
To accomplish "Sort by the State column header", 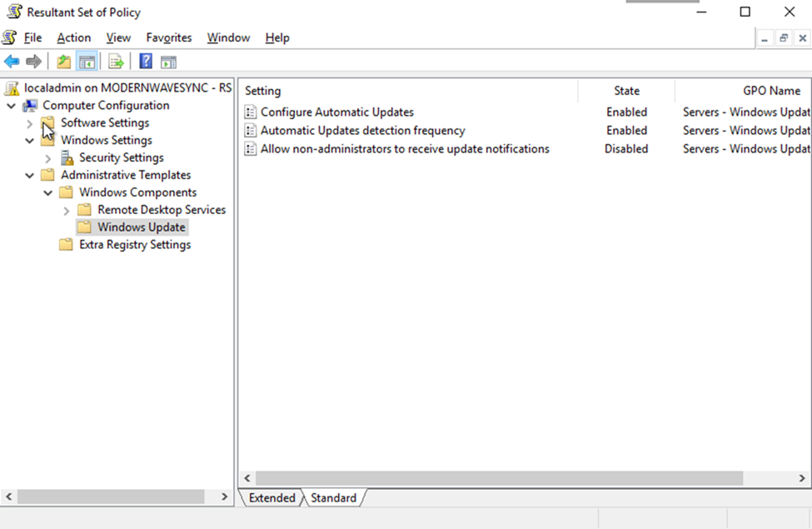I will 626,91.
